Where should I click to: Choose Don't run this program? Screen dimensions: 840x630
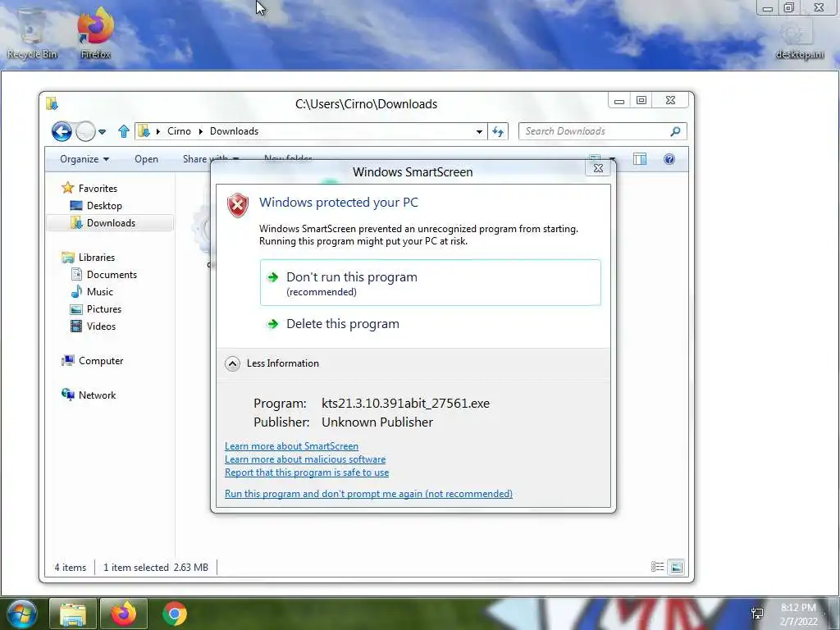point(430,283)
